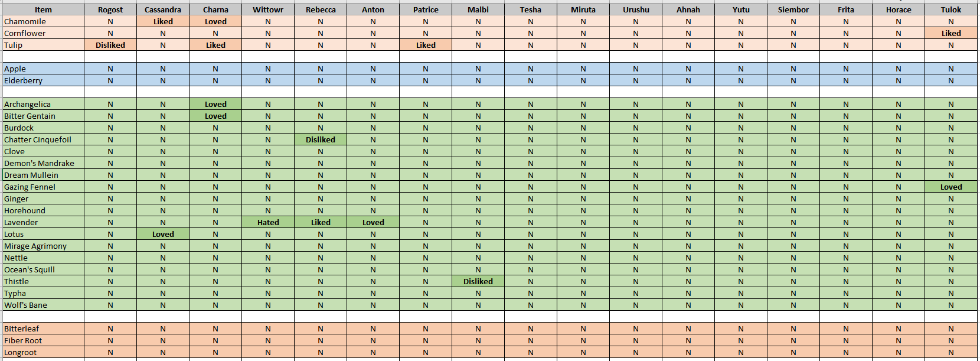Select Cassandra's Liked cell for Chamomile

163,21
